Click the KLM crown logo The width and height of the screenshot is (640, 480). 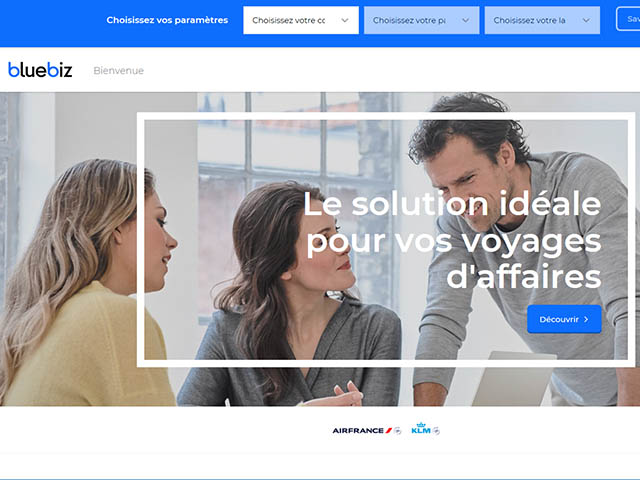(421, 428)
